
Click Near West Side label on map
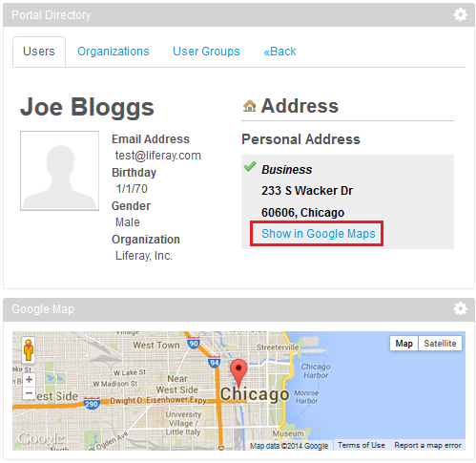point(177,384)
